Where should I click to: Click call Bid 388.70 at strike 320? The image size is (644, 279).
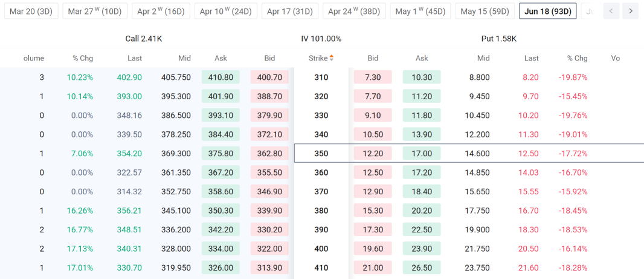click(269, 96)
